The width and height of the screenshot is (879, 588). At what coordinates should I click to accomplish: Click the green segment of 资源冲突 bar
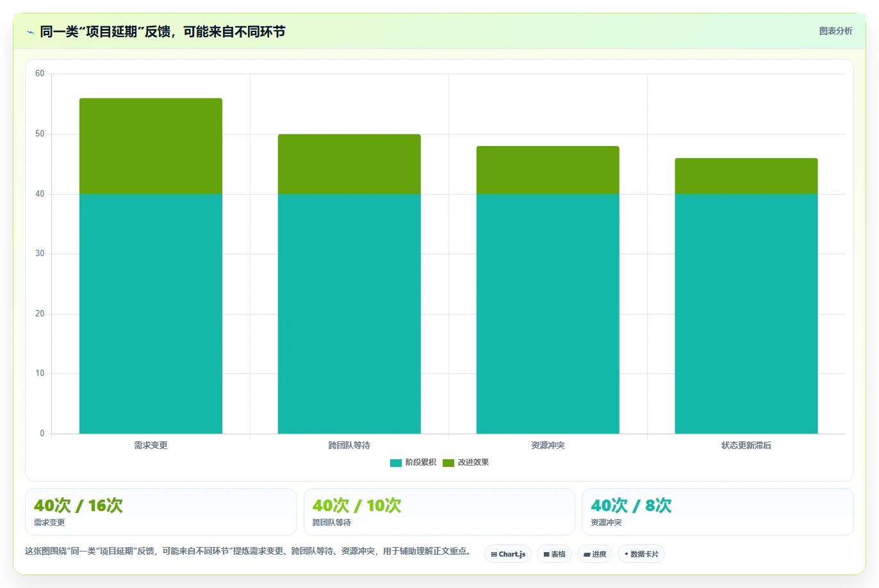(548, 170)
